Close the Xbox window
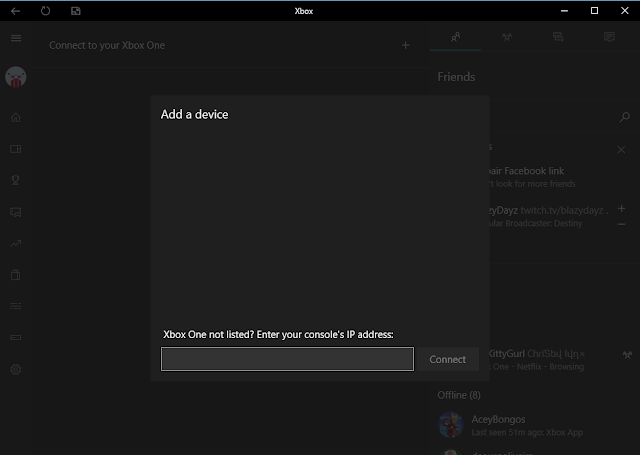This screenshot has width=640, height=455. tap(624, 11)
